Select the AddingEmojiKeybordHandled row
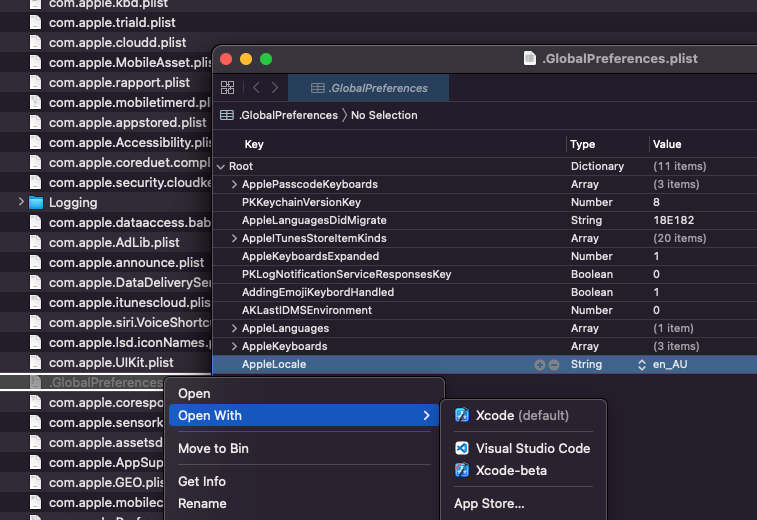 point(485,292)
